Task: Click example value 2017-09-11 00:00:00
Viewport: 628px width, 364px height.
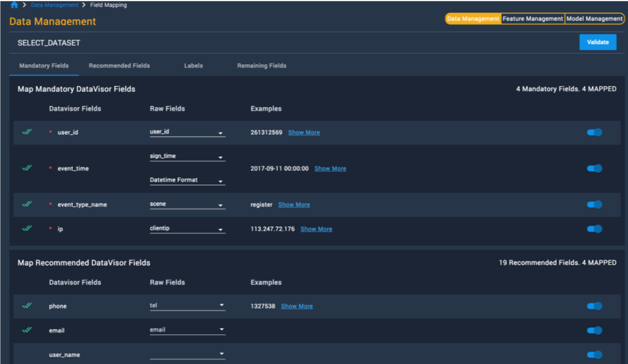Action: point(280,169)
